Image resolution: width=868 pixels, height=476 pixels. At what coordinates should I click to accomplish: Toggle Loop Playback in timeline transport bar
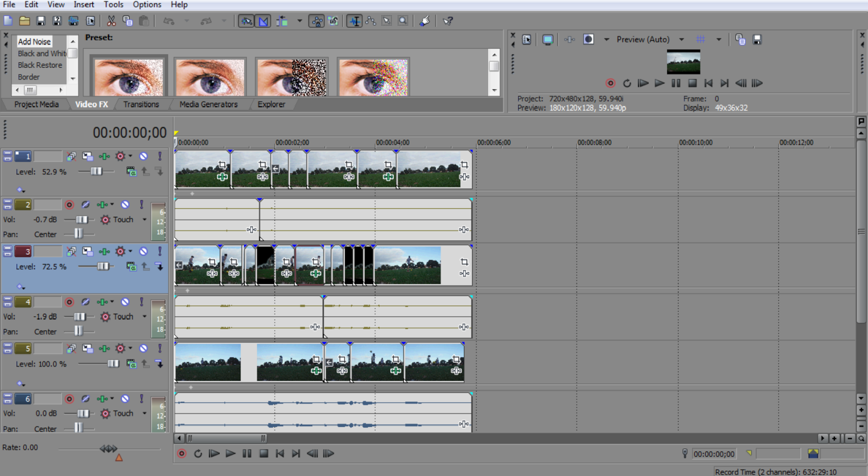(198, 454)
